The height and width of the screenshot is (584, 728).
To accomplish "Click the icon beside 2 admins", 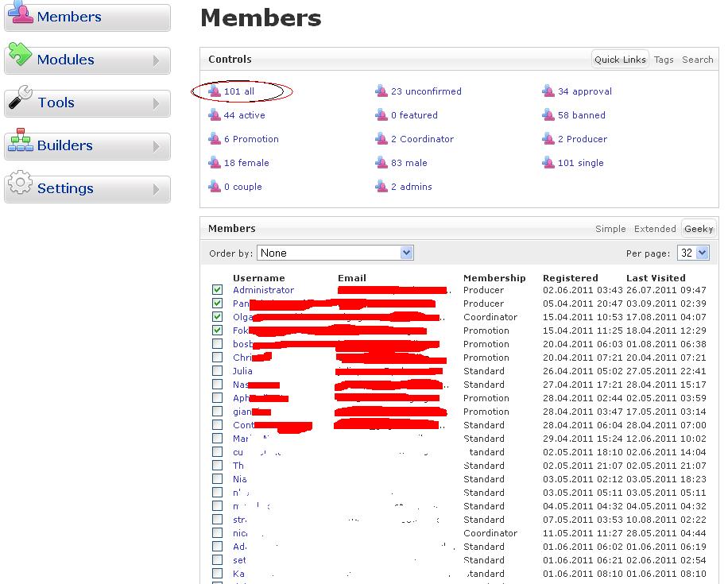I will pos(381,187).
